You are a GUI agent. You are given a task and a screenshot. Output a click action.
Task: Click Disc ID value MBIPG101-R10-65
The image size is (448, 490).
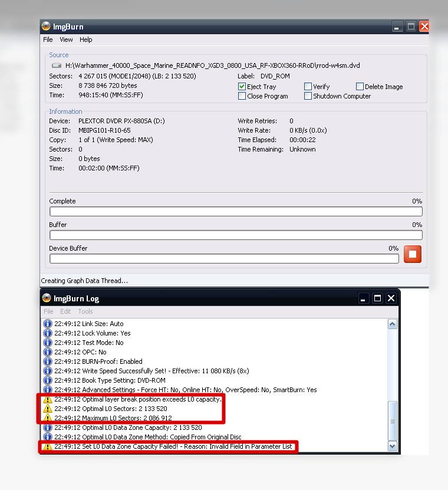pyautogui.click(x=104, y=130)
